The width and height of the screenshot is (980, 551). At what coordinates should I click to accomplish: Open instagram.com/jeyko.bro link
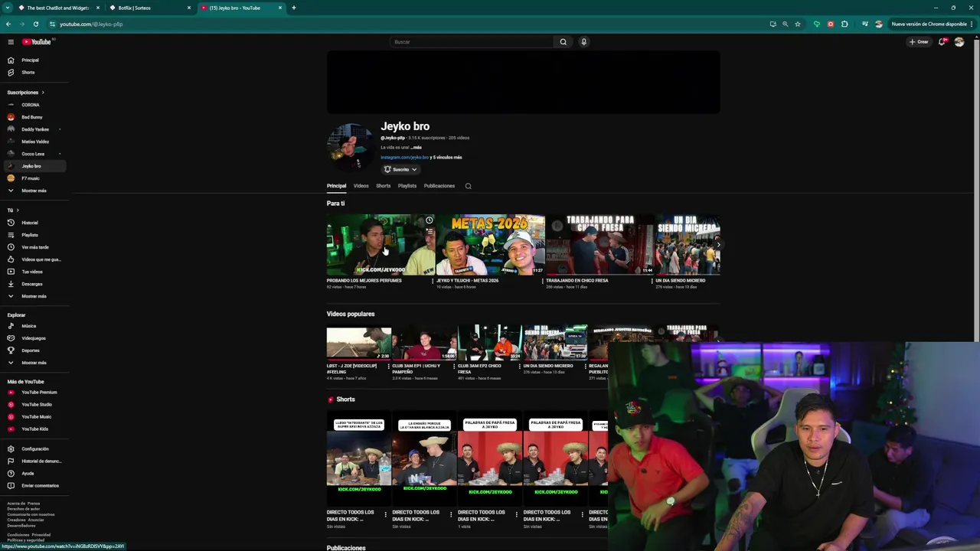click(404, 158)
